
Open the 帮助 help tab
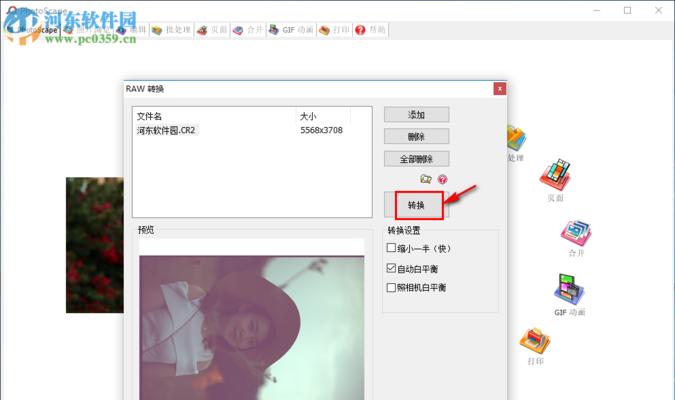click(x=371, y=30)
